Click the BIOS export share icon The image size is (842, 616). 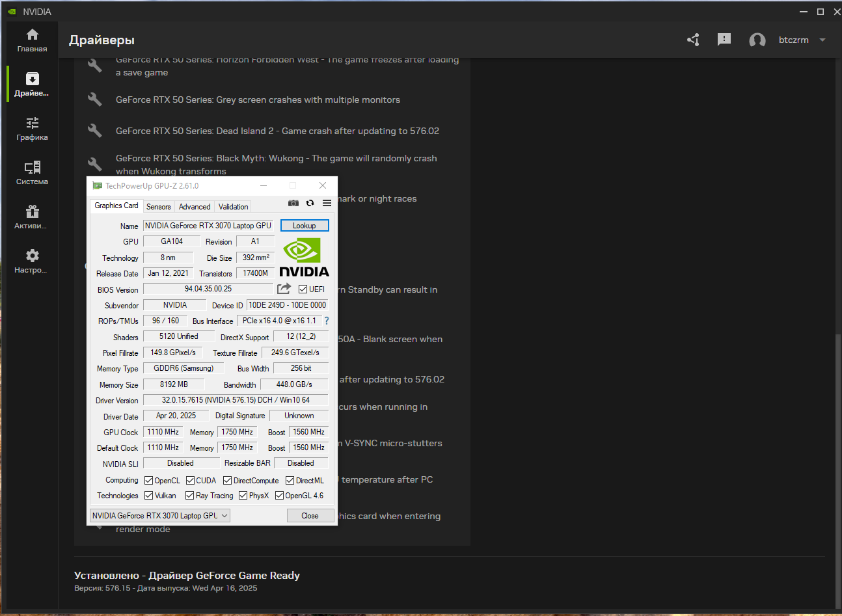coord(284,289)
